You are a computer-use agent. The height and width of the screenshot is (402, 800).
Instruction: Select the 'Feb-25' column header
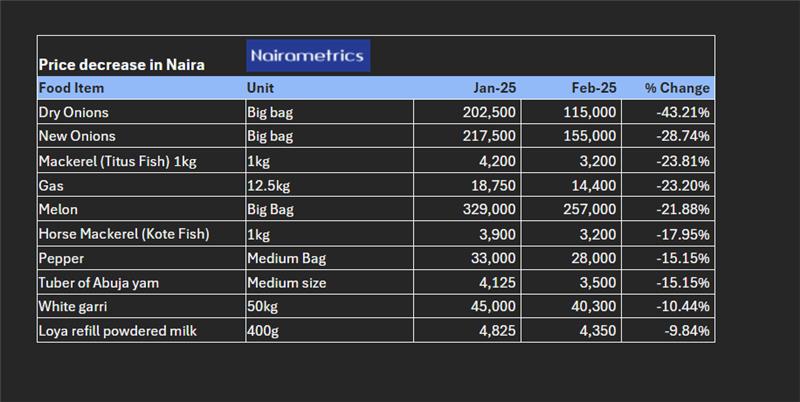594,88
